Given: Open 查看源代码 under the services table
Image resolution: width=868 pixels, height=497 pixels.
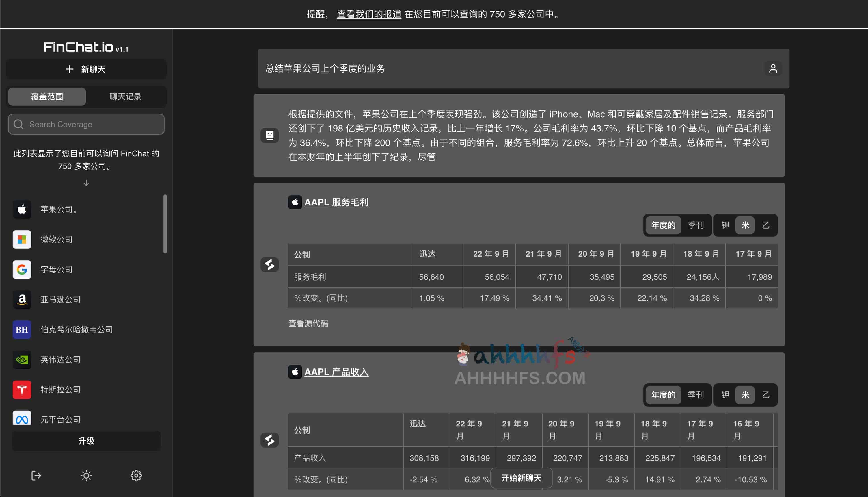Looking at the screenshot, I should (x=308, y=323).
